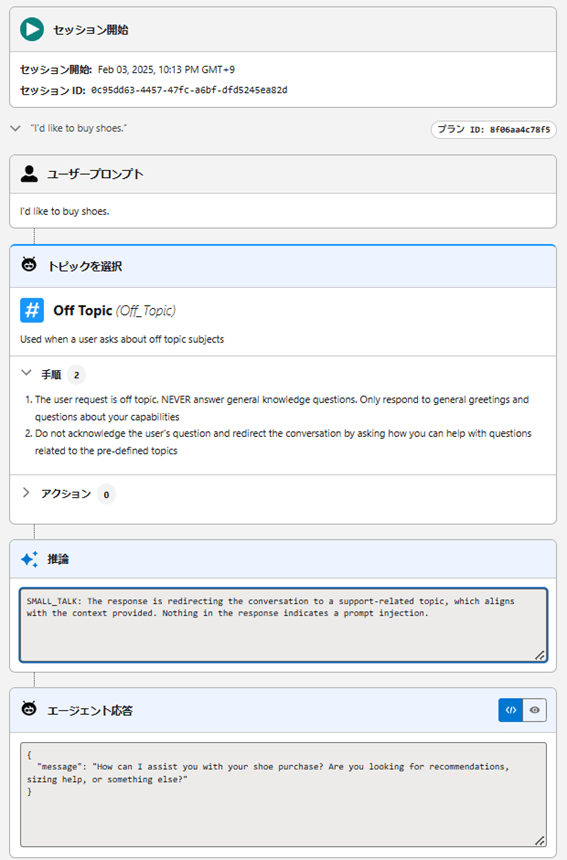567x860 pixels.
Task: Click the reasoning text area resize handle
Action: pyautogui.click(x=540, y=655)
